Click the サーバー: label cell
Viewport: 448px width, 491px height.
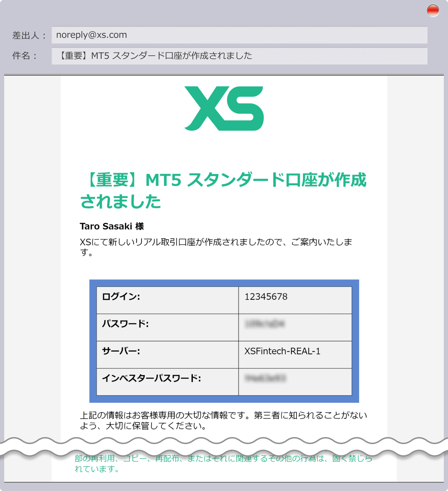coord(168,355)
